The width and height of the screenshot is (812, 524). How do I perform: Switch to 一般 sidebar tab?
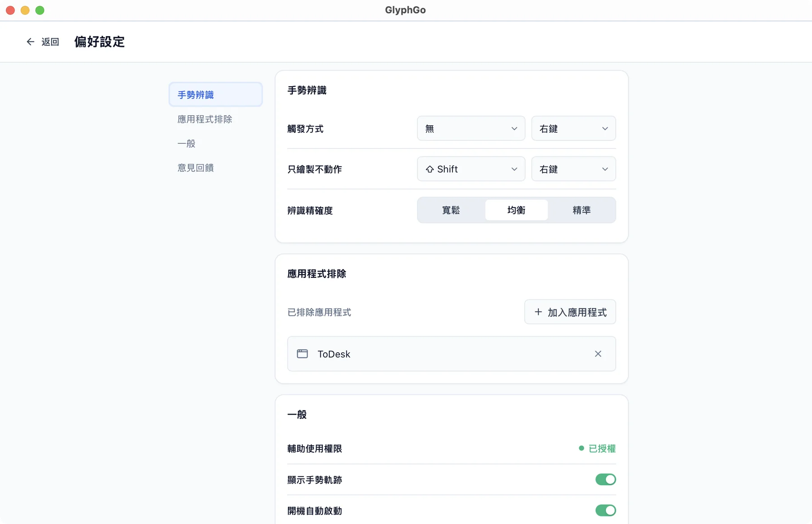tap(216, 143)
